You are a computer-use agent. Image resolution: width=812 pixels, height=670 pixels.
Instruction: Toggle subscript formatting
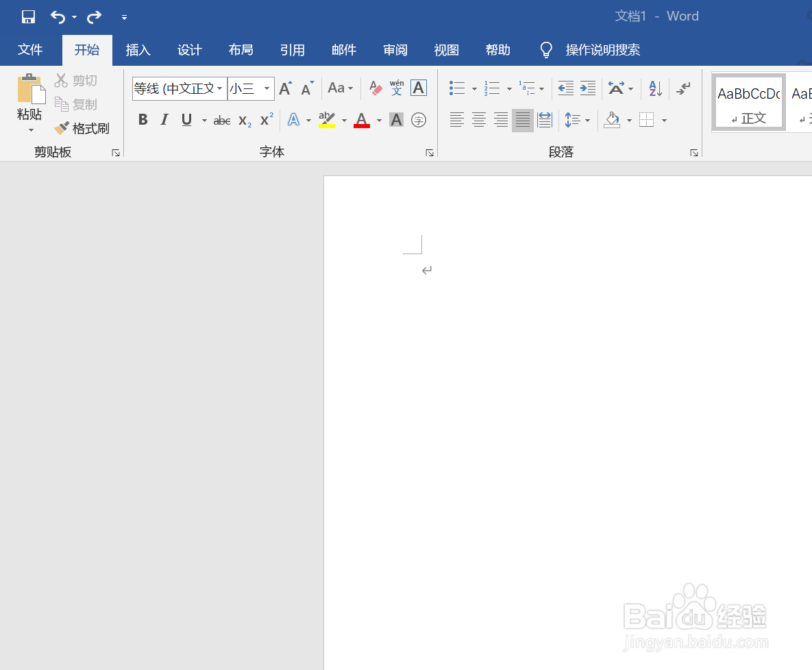(x=245, y=121)
